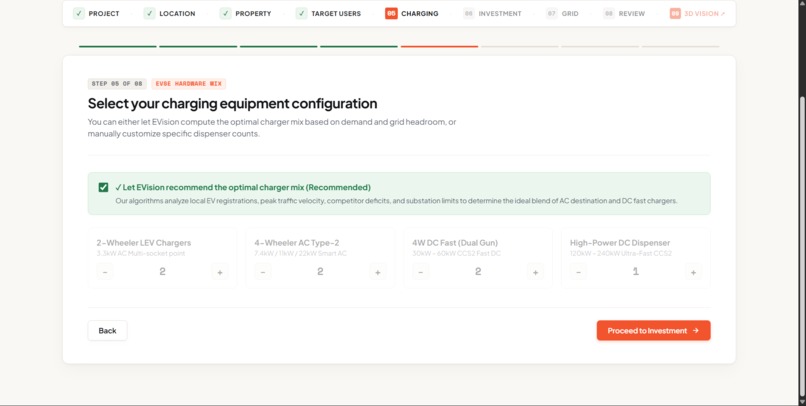Click the Property step checkmark icon
Image resolution: width=806 pixels, height=406 pixels.
pos(225,13)
